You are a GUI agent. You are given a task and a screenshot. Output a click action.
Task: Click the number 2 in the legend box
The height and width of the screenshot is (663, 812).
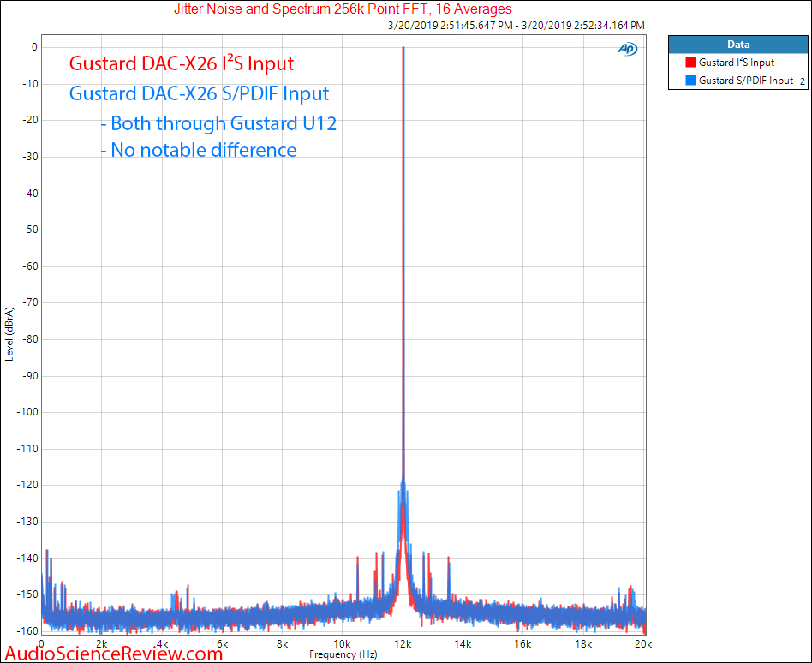tap(803, 82)
